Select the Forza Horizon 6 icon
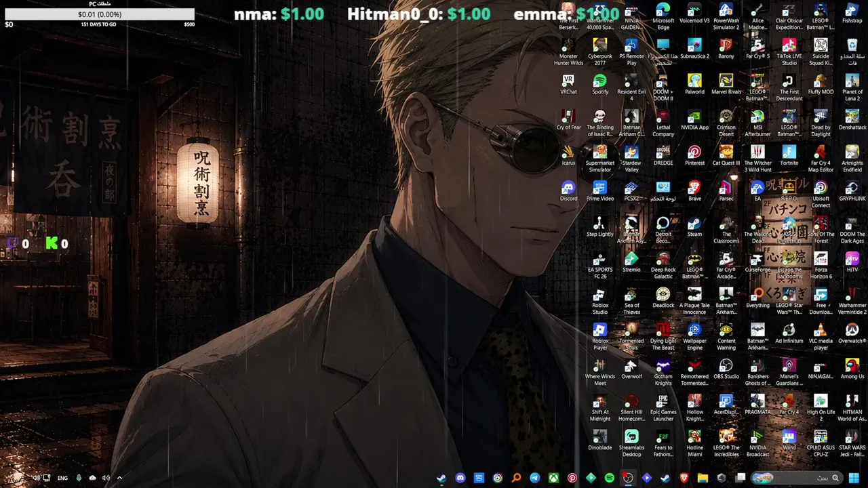Screen dimensions: 868x488 (x=821, y=266)
